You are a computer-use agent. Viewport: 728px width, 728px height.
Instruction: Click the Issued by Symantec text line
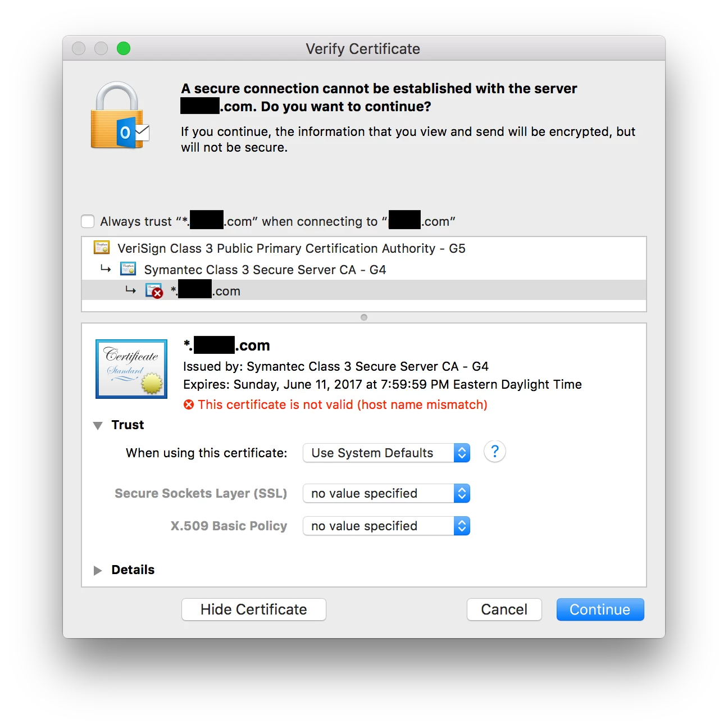pos(336,366)
